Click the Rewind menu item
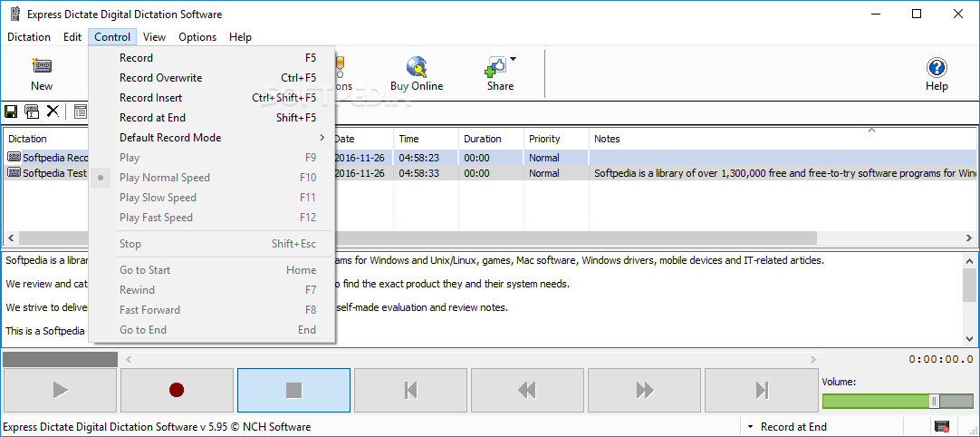Screen dimensions: 980x437 click(x=212, y=290)
